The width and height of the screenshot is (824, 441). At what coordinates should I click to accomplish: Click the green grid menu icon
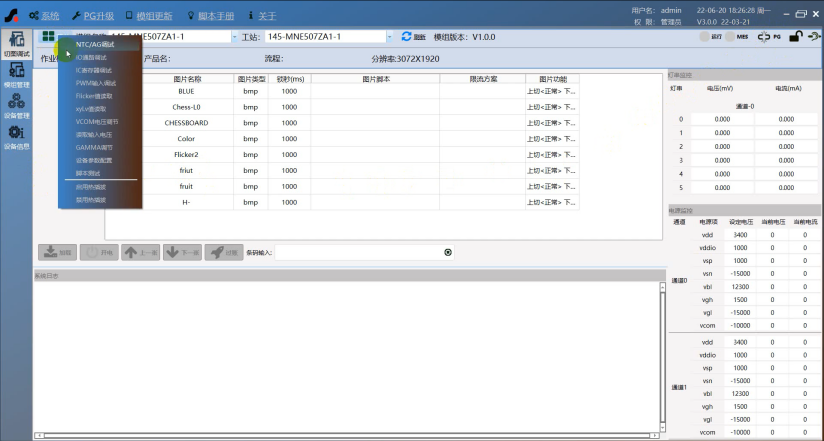click(48, 37)
